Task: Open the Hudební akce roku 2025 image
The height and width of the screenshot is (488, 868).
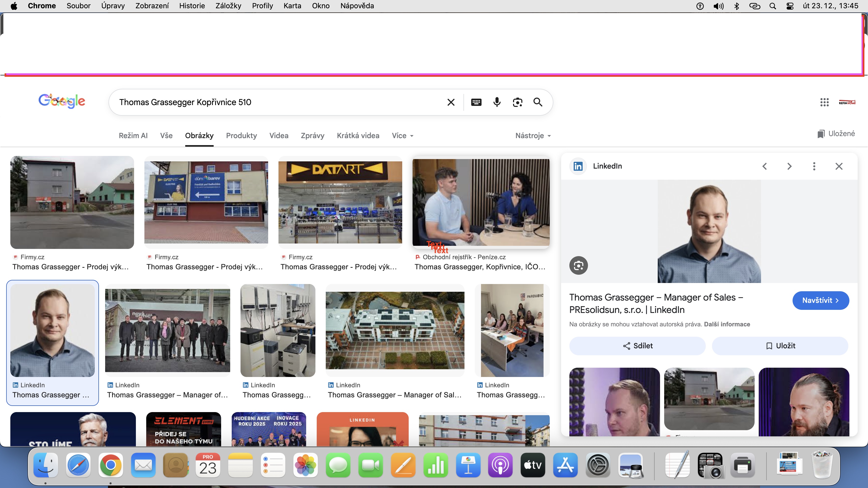Action: (269, 429)
